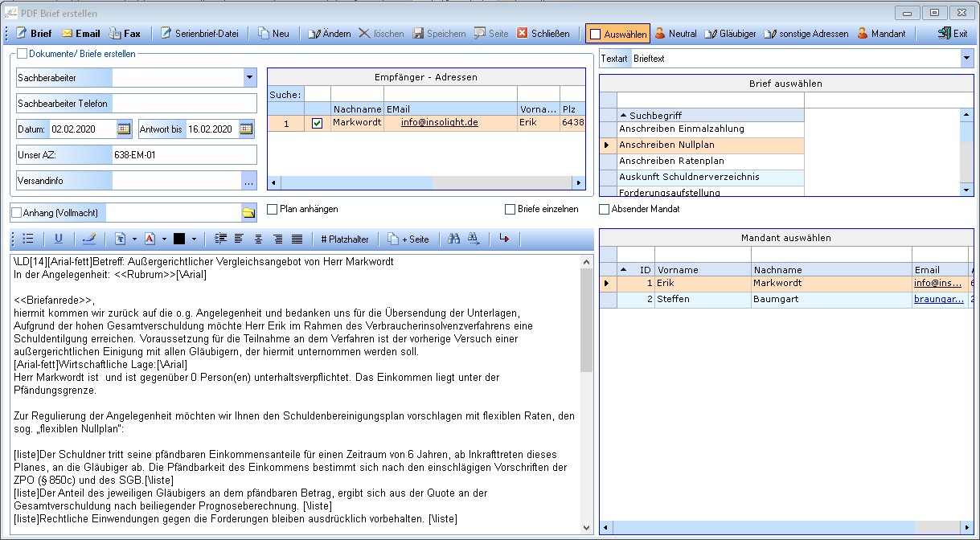Image resolution: width=980 pixels, height=540 pixels.
Task: Open sonstige Adressen from the toolbar
Action: tap(806, 34)
